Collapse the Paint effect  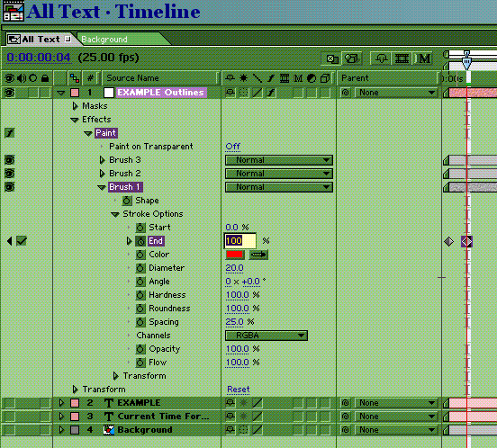point(88,133)
